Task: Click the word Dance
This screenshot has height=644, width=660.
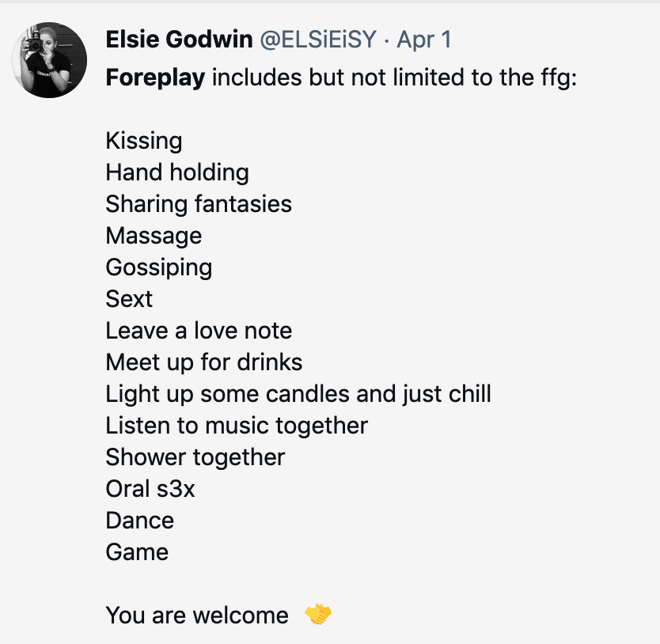Action: click(x=140, y=521)
